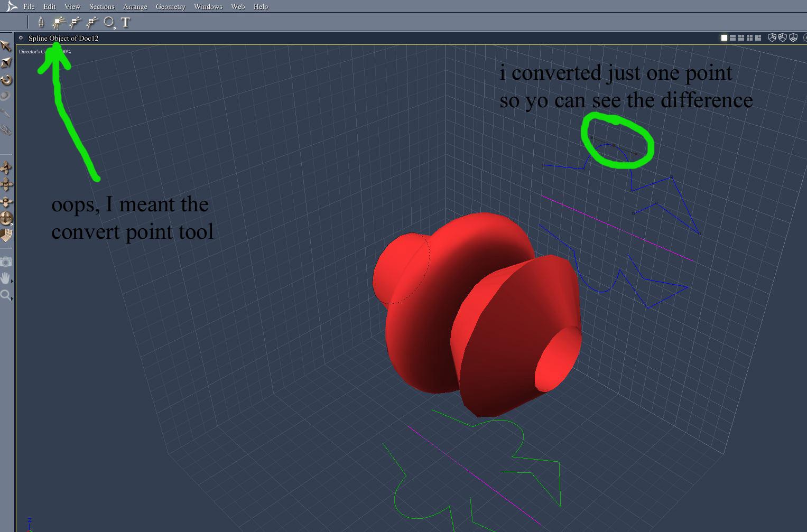Select the Pen tool

point(41,22)
